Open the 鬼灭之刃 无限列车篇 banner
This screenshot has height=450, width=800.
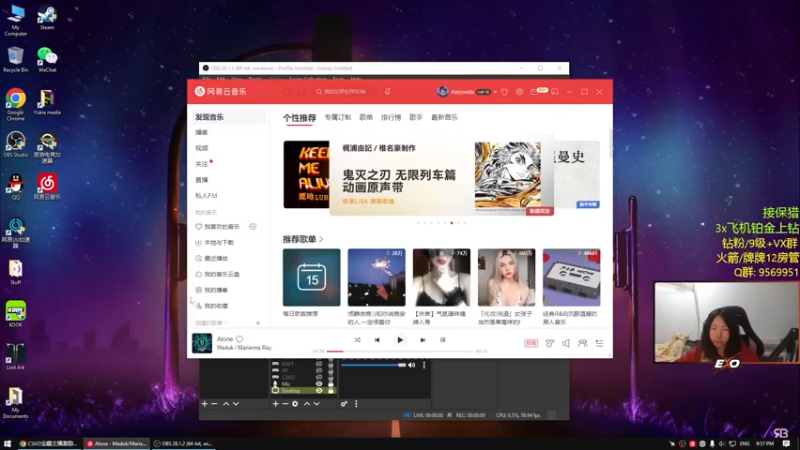(x=441, y=176)
